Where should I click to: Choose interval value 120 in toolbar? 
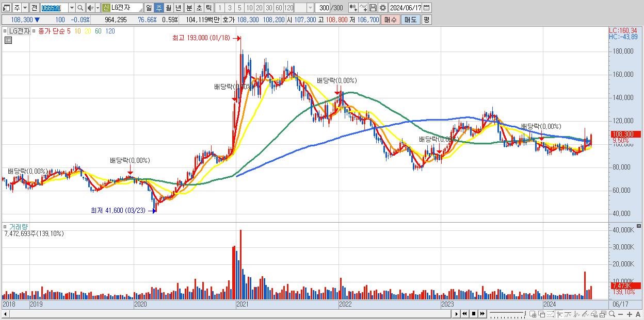(x=288, y=8)
